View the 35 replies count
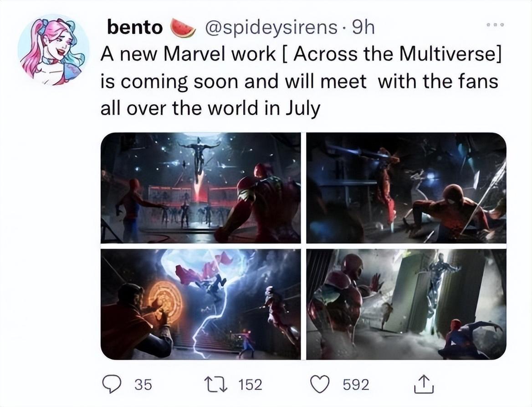Viewport: 532px width, 407px height. click(143, 385)
